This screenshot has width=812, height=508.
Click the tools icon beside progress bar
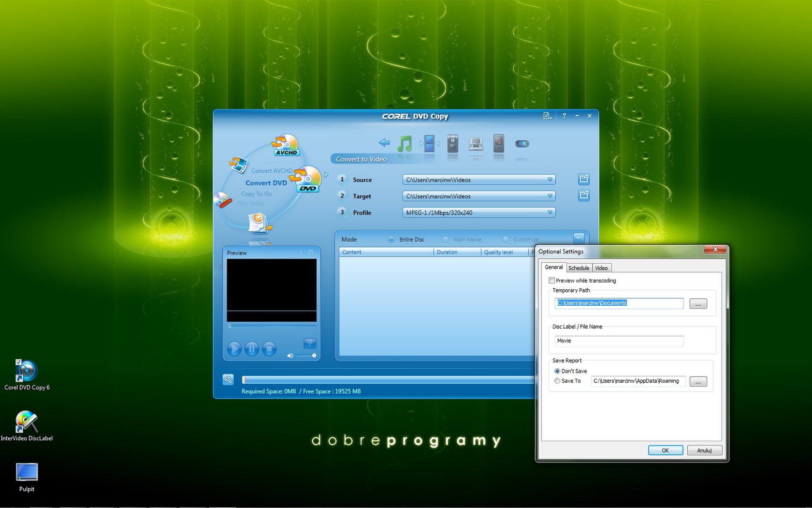[x=228, y=379]
